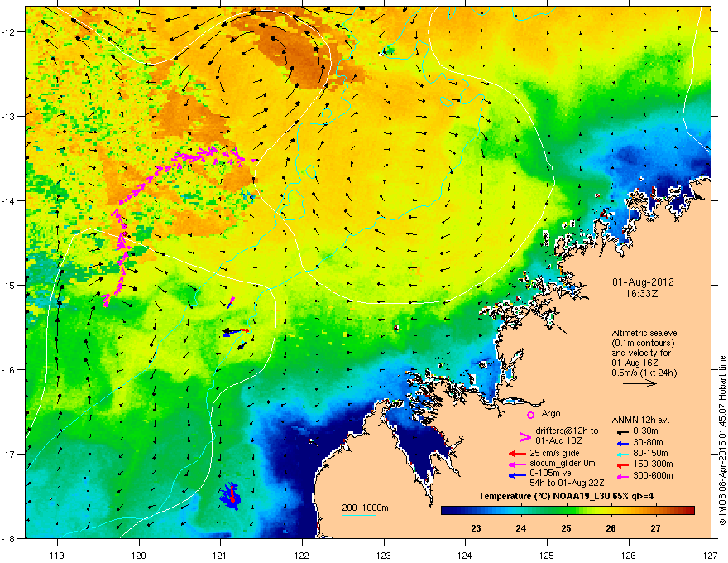728x563 pixels.
Task: Click the dark blue end of temperature color bar
Action: tap(448, 511)
